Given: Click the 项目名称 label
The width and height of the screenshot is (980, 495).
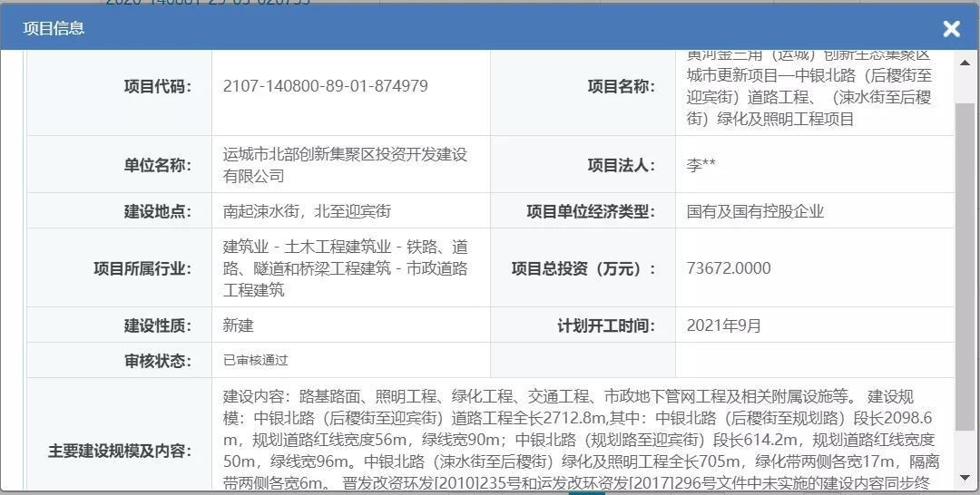Looking at the screenshot, I should coord(622,87).
